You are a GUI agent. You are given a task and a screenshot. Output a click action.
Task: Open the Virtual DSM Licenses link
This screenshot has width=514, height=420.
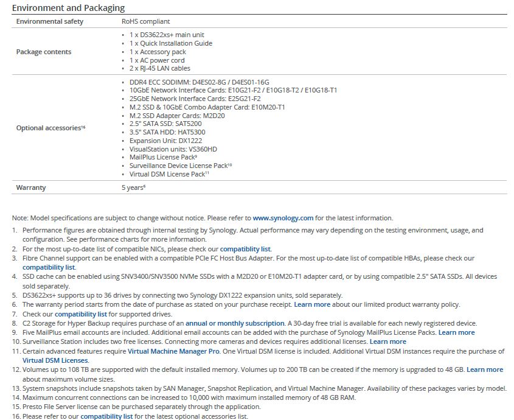click(55, 360)
